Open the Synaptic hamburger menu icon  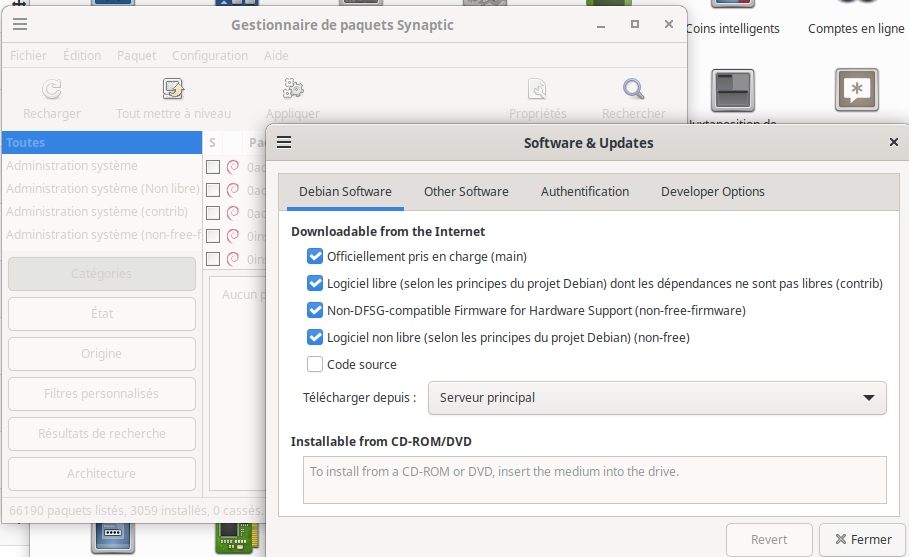pyautogui.click(x=20, y=24)
